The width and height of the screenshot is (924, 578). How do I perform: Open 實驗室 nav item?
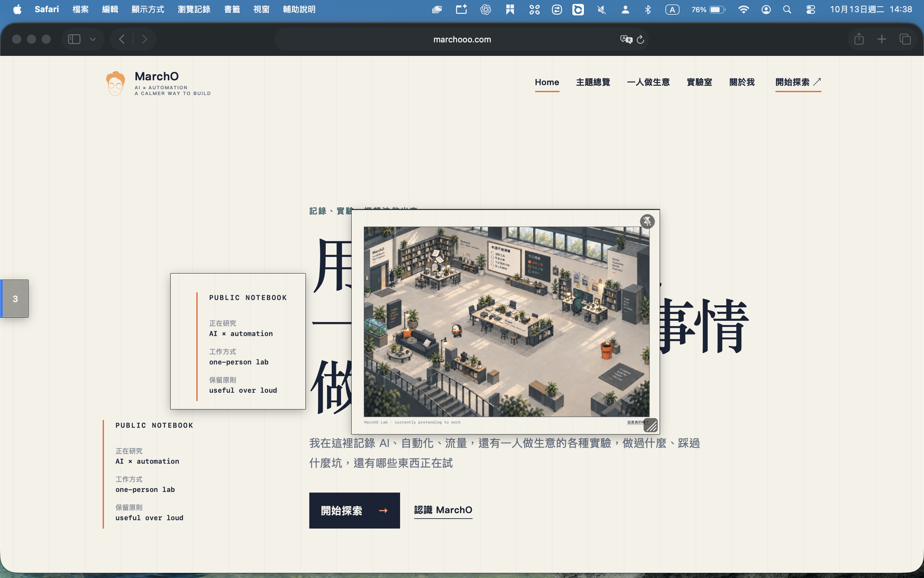699,82
